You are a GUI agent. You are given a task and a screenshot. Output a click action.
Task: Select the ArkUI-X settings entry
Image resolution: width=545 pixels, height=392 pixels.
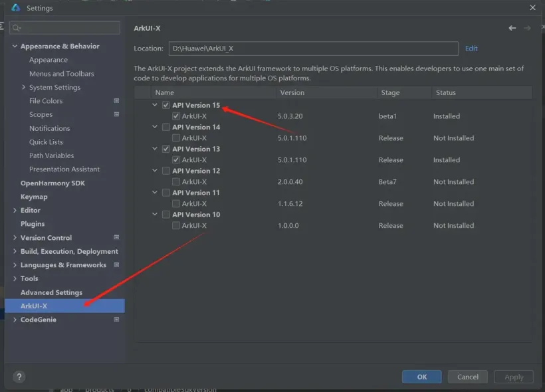tap(64, 306)
